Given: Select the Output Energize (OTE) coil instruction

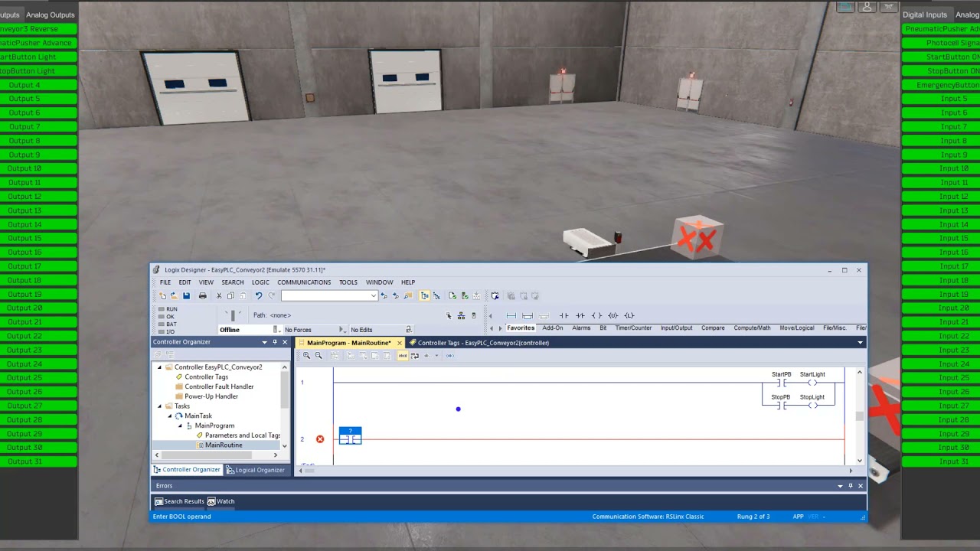Looking at the screenshot, I should (596, 315).
